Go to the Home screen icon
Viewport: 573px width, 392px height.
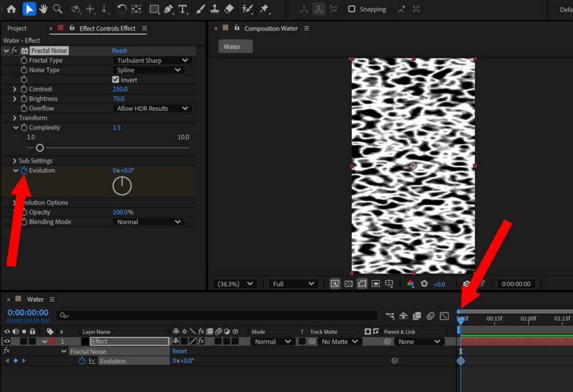click(11, 9)
